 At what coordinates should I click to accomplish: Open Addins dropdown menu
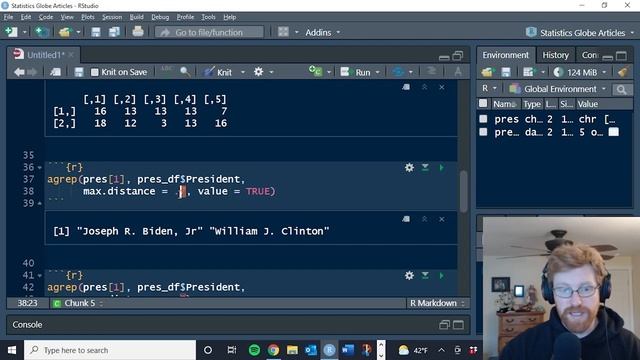point(322,32)
